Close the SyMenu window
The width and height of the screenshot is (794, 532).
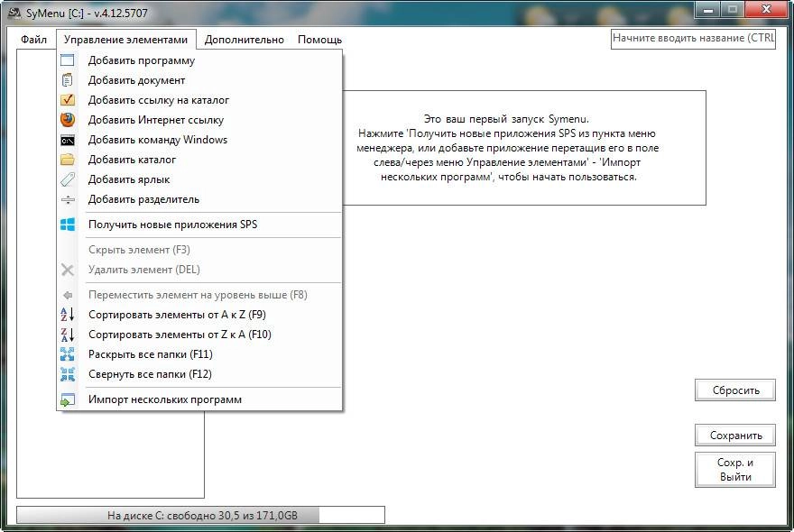click(x=766, y=10)
